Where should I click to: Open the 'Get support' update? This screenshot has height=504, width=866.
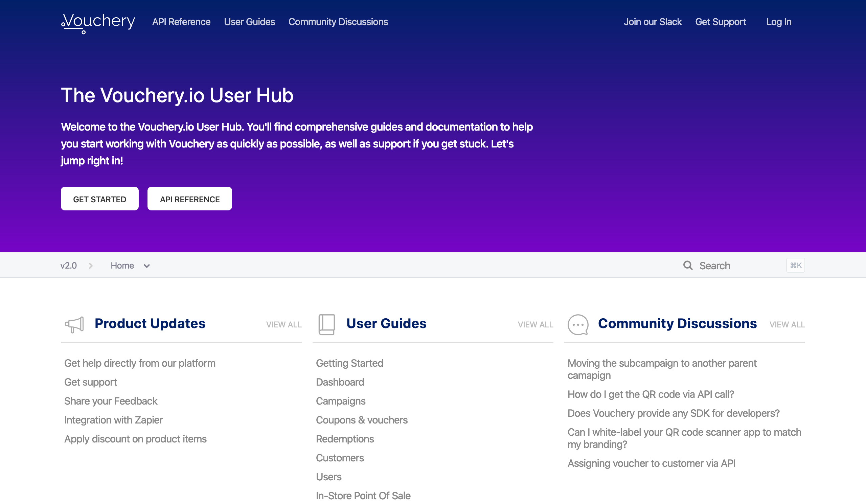tap(91, 382)
